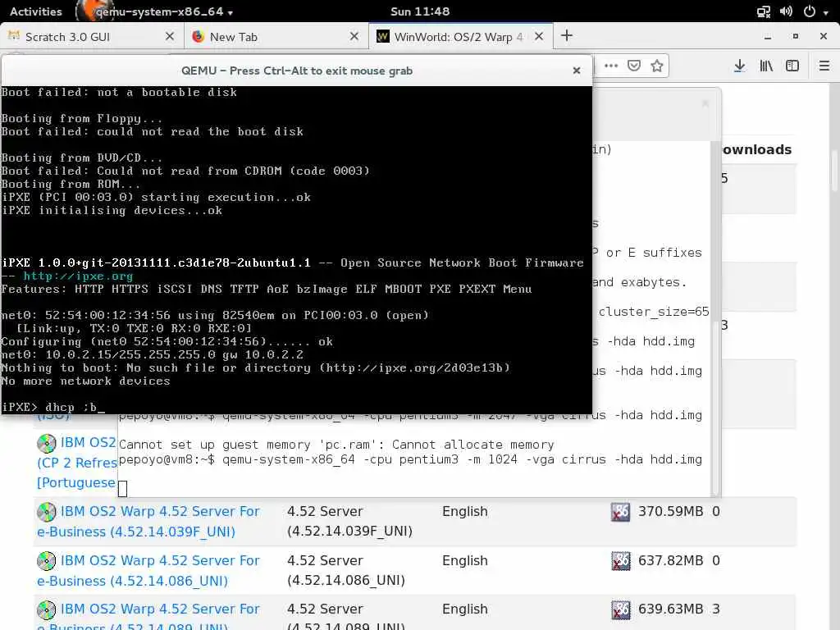Click the 639.63MB size cell
This screenshot has width=840, height=630.
point(670,609)
